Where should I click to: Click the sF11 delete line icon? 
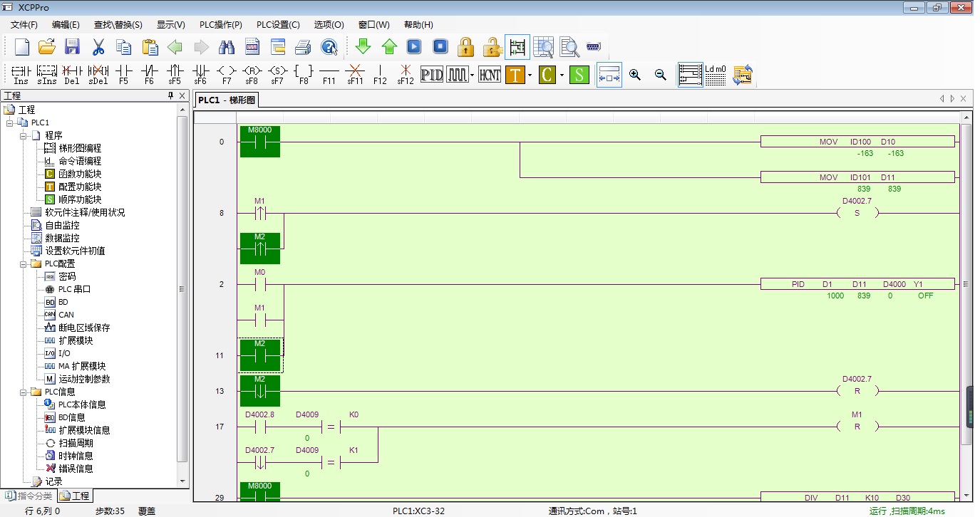pos(355,74)
